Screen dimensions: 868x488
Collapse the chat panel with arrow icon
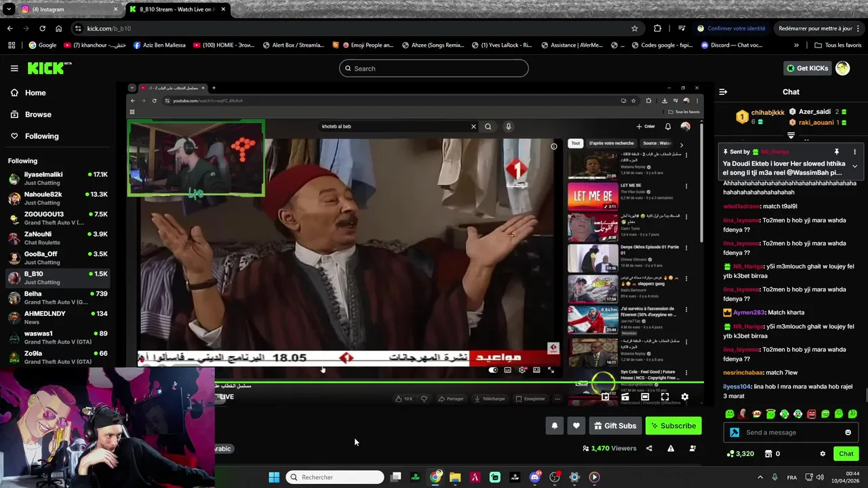[x=723, y=91]
